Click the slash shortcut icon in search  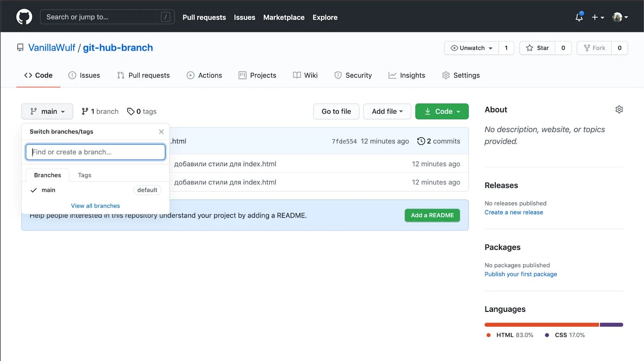pyautogui.click(x=165, y=17)
